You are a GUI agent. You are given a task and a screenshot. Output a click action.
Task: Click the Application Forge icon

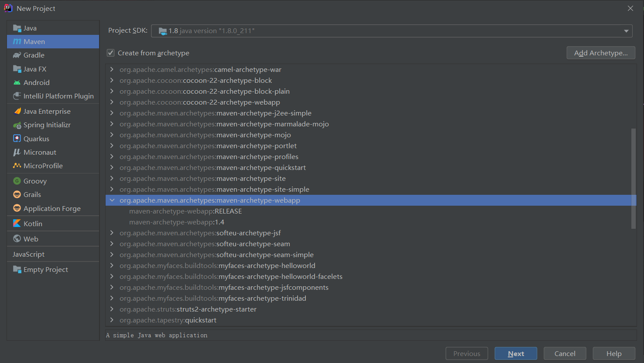17,208
